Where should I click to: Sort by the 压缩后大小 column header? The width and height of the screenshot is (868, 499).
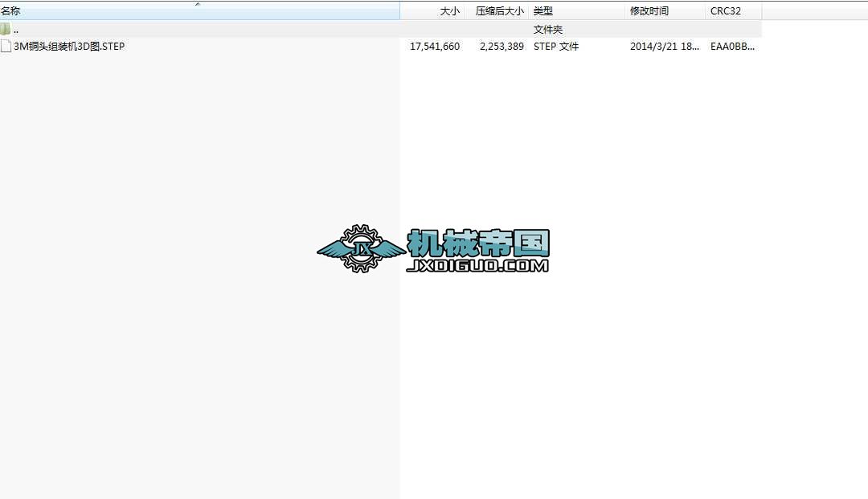click(x=495, y=11)
